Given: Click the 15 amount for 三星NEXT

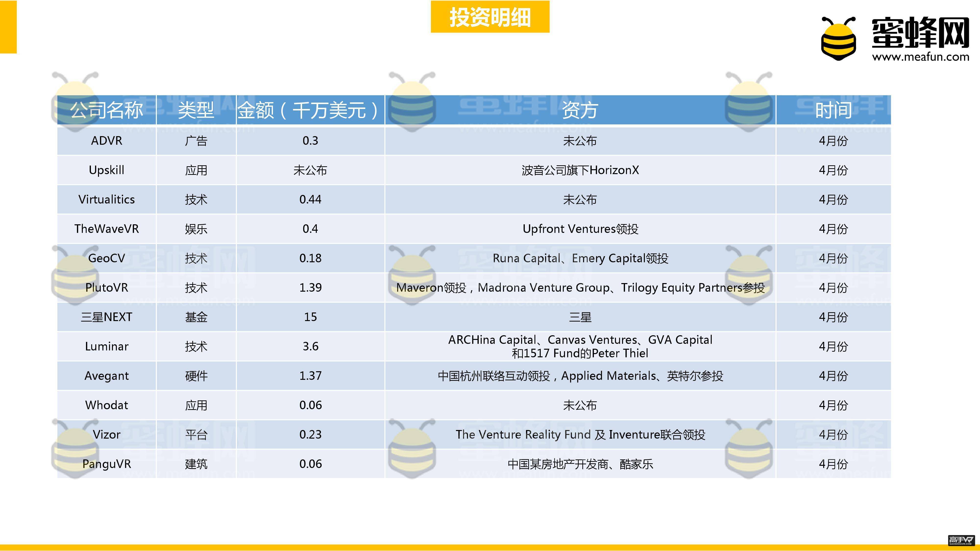Looking at the screenshot, I should click(310, 317).
